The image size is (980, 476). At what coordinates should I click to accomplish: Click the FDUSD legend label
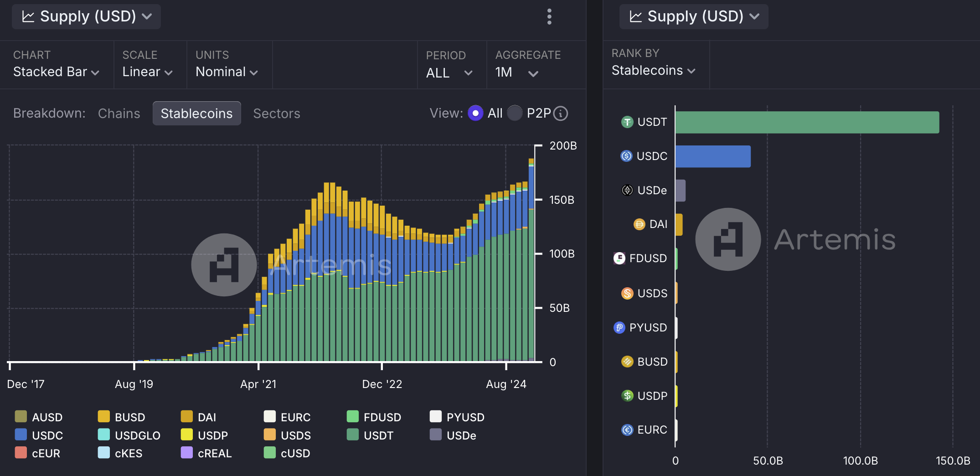click(382, 417)
